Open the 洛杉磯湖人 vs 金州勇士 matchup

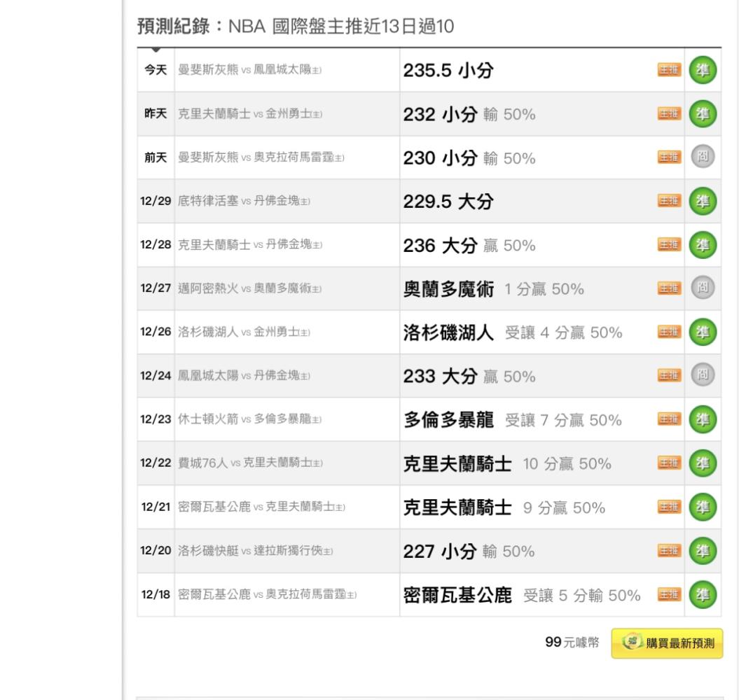244,332
